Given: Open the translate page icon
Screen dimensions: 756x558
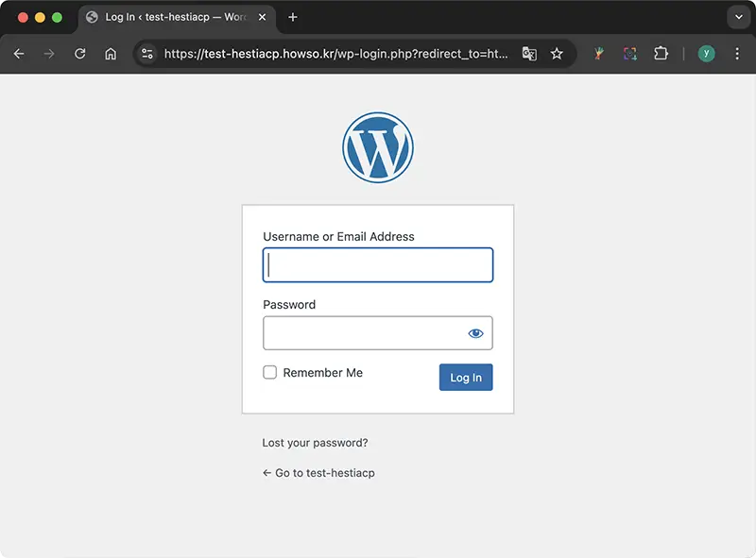Looking at the screenshot, I should [529, 54].
